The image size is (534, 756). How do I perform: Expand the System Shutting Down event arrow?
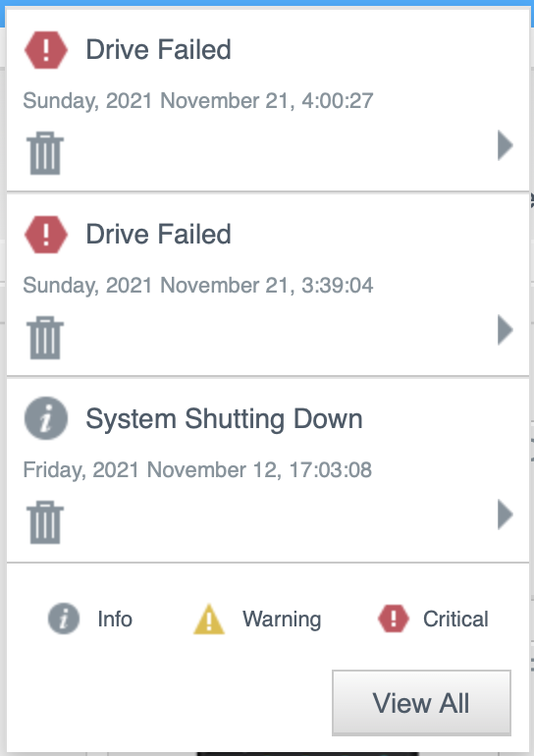506,514
